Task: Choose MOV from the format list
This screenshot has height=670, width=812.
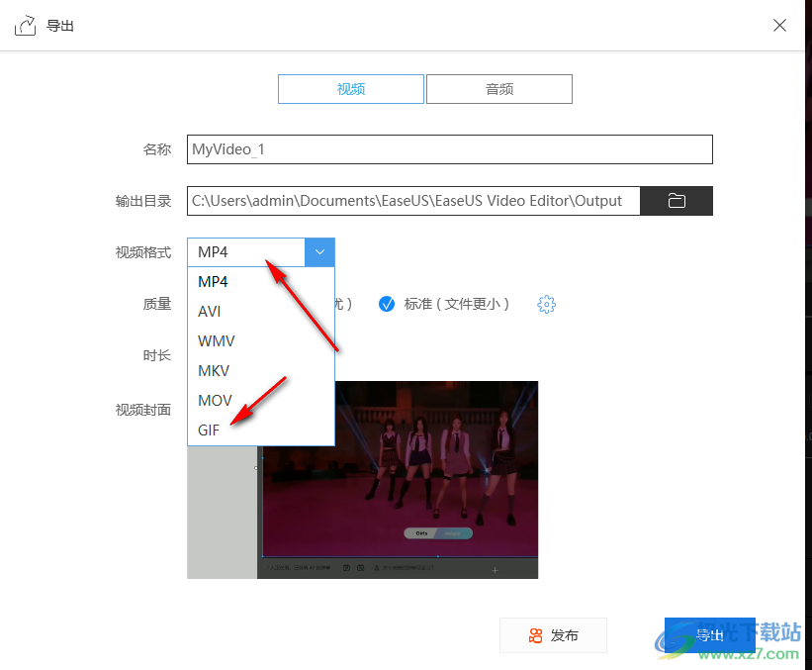Action: 215,401
